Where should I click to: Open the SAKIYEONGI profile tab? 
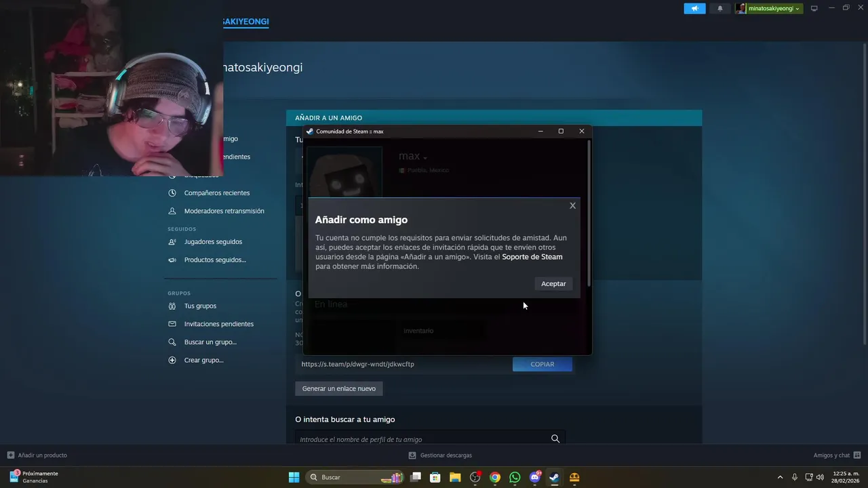coord(246,22)
